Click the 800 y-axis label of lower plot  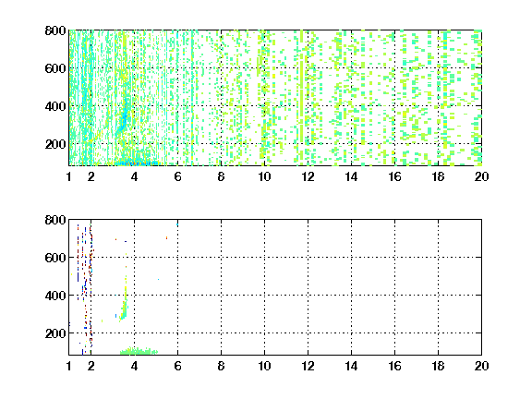pyautogui.click(x=55, y=220)
